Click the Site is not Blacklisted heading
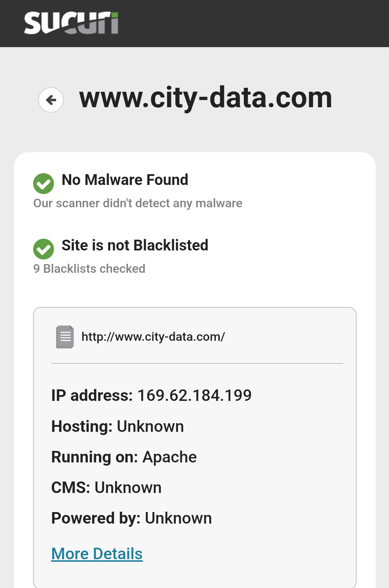 pyautogui.click(x=135, y=245)
